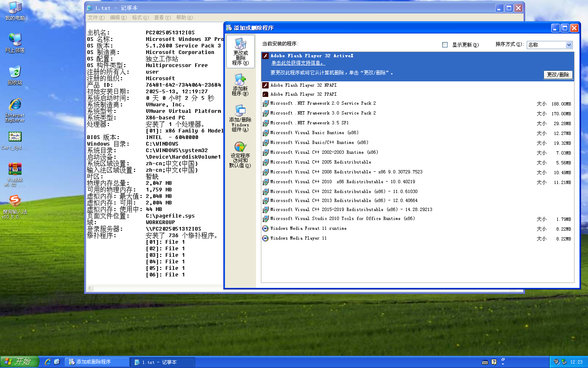
Task: Expand the Sort By dropdown
Action: coord(569,45)
